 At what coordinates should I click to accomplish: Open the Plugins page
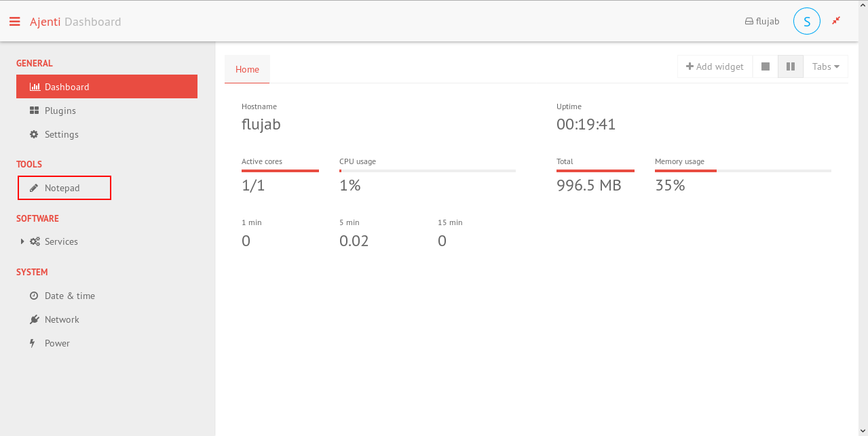[60, 111]
